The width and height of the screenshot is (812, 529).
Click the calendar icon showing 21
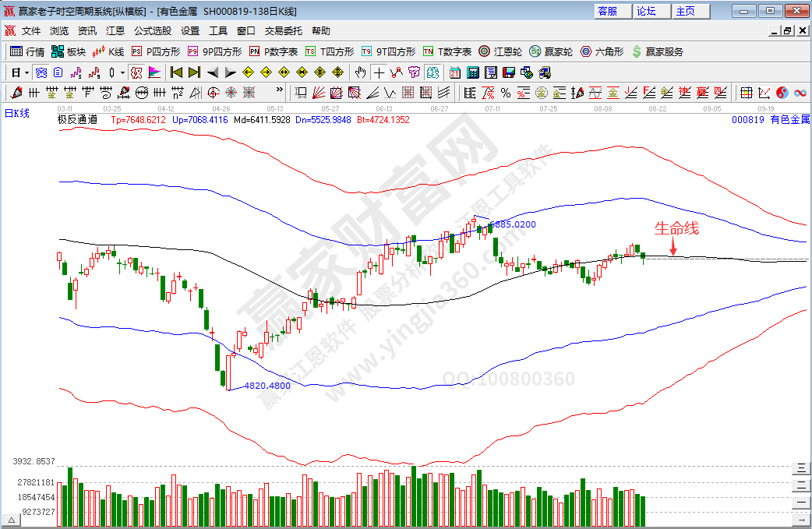pos(455,72)
